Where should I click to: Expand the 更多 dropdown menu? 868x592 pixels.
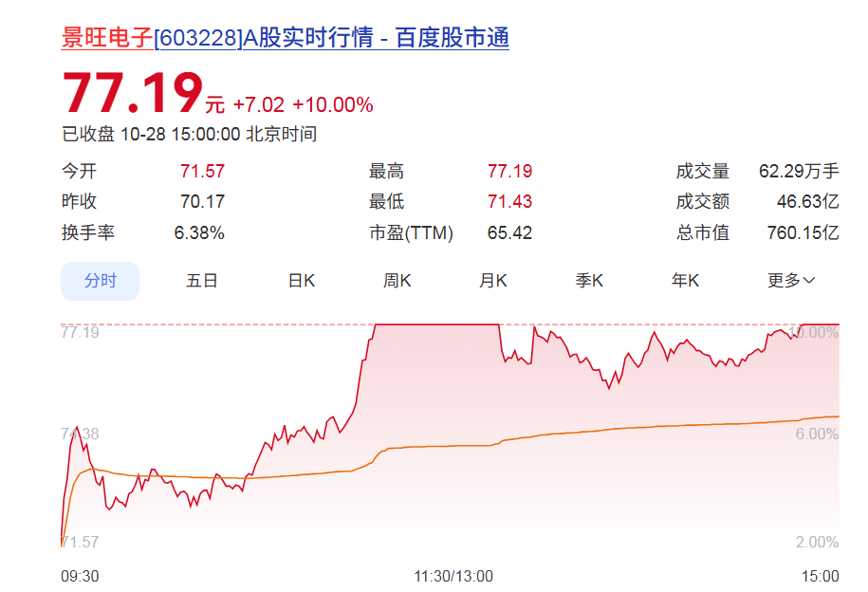pos(791,281)
